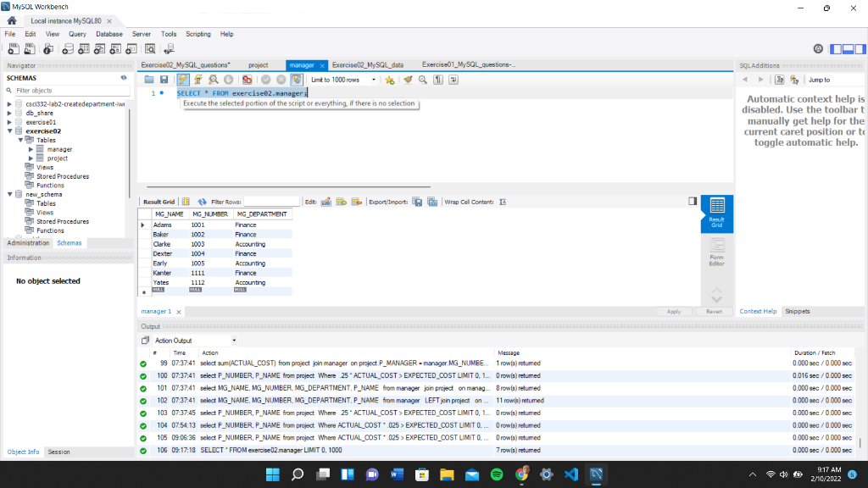Beautify the SQL query with broom

pos(408,80)
